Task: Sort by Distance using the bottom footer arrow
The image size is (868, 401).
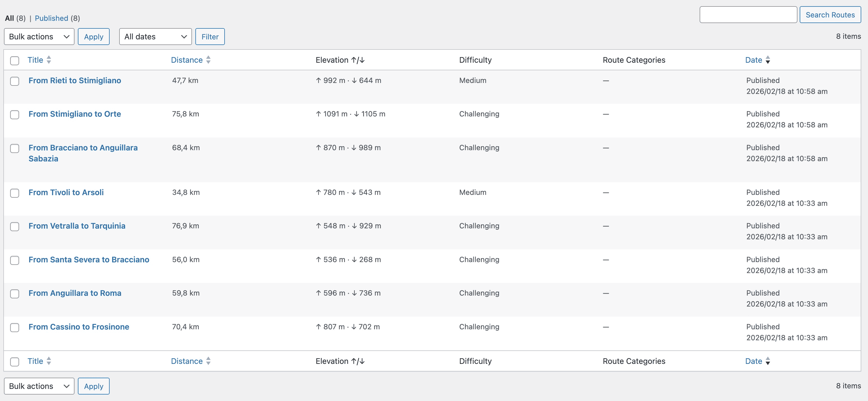Action: (208, 361)
